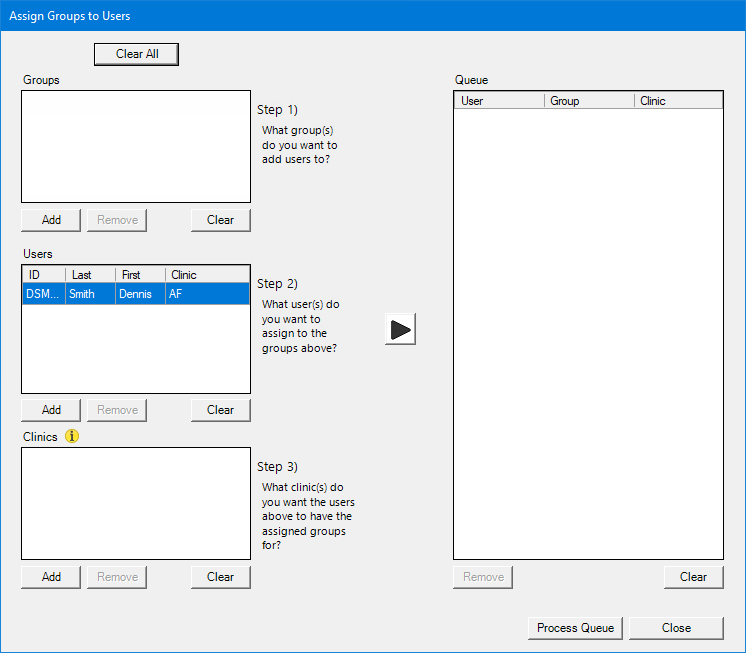Image resolution: width=746 pixels, height=653 pixels.
Task: Click Remove under the Users list
Action: point(117,410)
